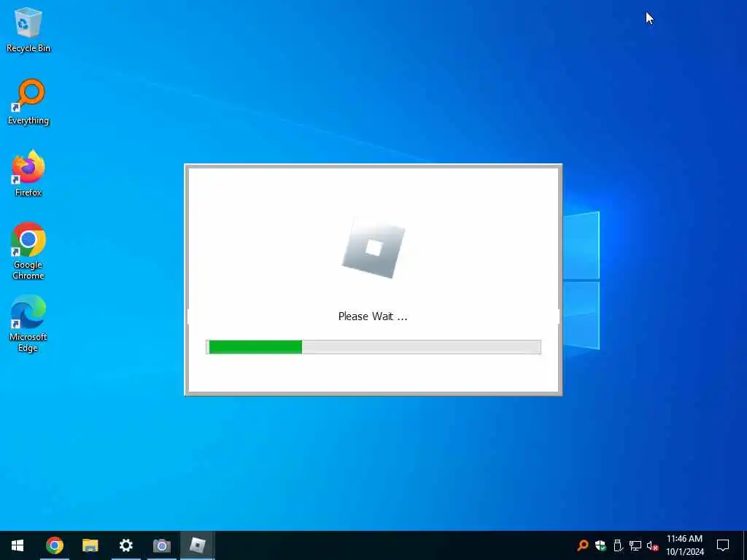Viewport: 747px width, 560px height.
Task: Open the clock showing 11:46 AM
Action: (x=684, y=545)
